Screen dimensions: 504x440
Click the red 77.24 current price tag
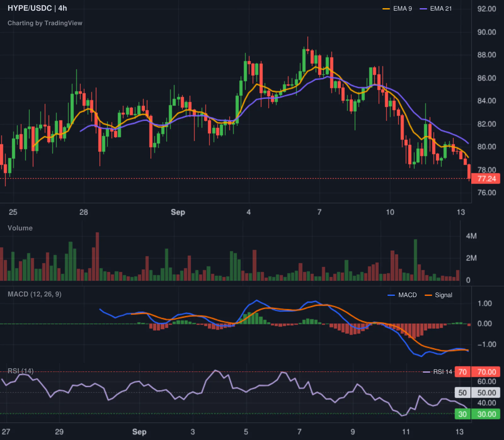point(486,179)
